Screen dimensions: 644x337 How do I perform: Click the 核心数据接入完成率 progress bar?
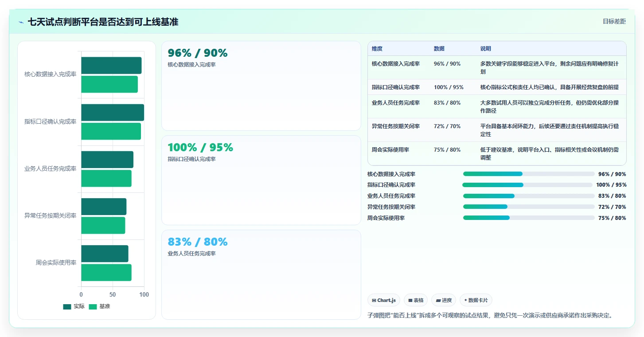pos(529,174)
